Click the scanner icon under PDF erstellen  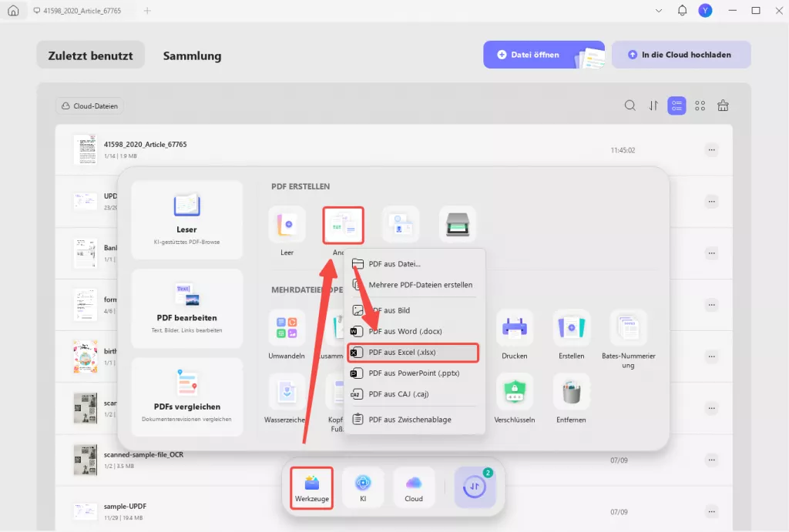coord(458,226)
